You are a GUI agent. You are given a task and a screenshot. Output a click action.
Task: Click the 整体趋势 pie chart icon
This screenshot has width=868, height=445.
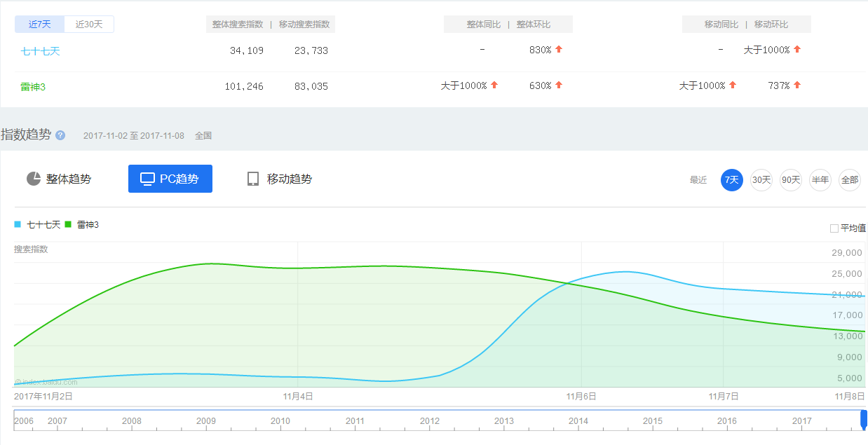[32, 178]
